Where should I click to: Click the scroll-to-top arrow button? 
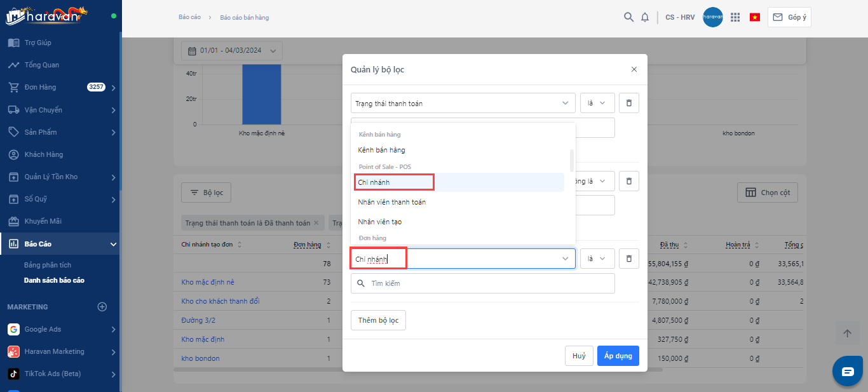click(847, 334)
